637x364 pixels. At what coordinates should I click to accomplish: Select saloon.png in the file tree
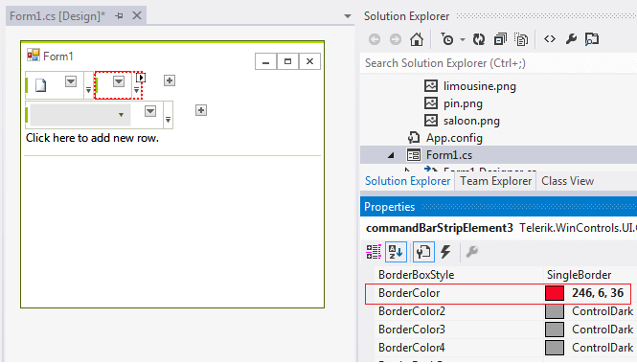(x=471, y=121)
